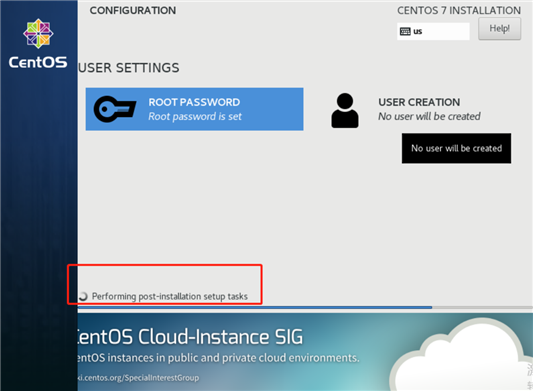Screen dimensions: 533x391
Task: Click the CONFIGURATION title text
Action: [x=133, y=11]
